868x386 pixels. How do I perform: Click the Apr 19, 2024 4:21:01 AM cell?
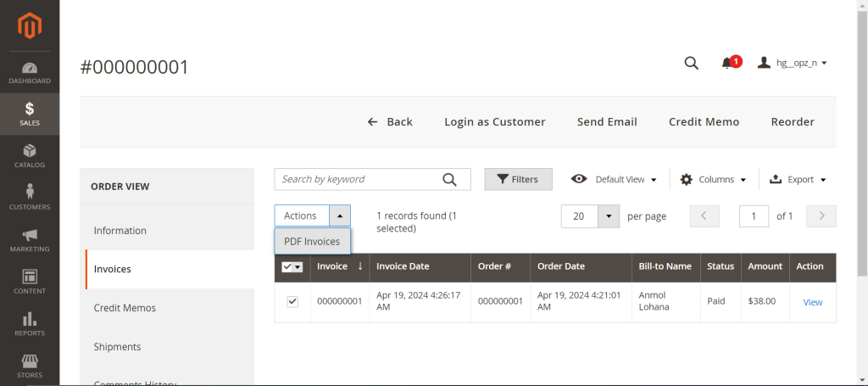click(581, 302)
